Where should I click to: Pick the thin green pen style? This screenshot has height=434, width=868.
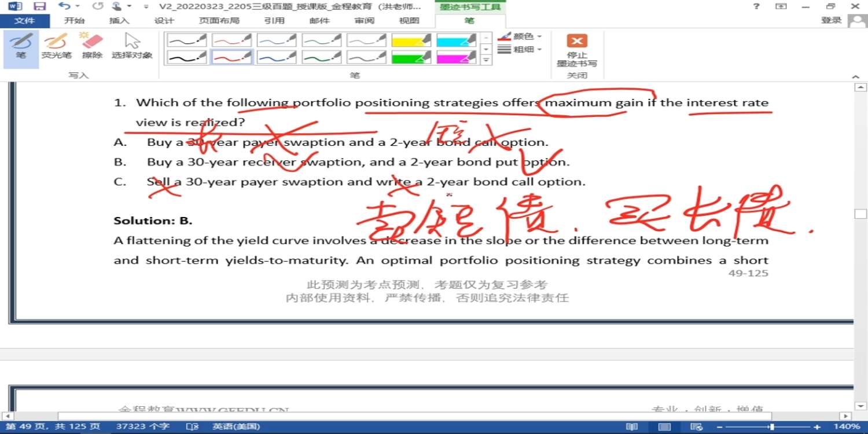[x=322, y=40]
